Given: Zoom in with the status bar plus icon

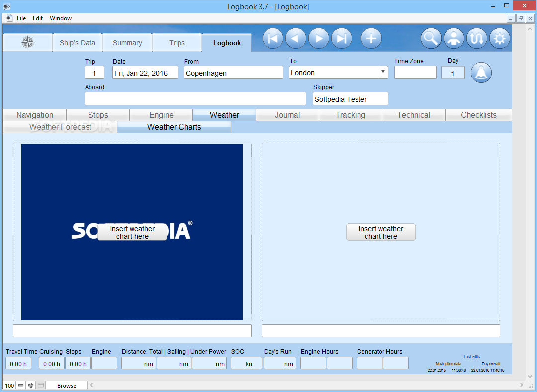Looking at the screenshot, I should (x=31, y=385).
